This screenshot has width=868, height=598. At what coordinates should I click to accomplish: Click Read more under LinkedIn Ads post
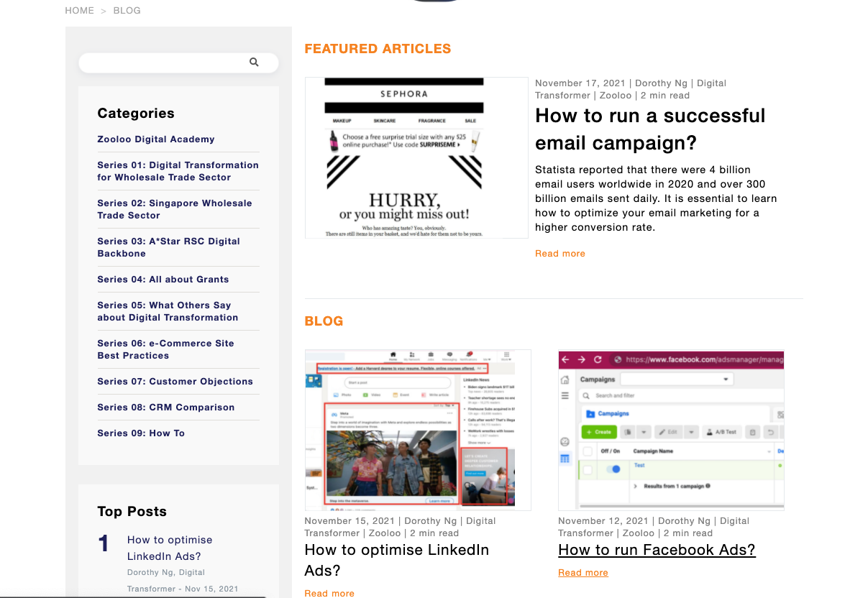tap(329, 593)
